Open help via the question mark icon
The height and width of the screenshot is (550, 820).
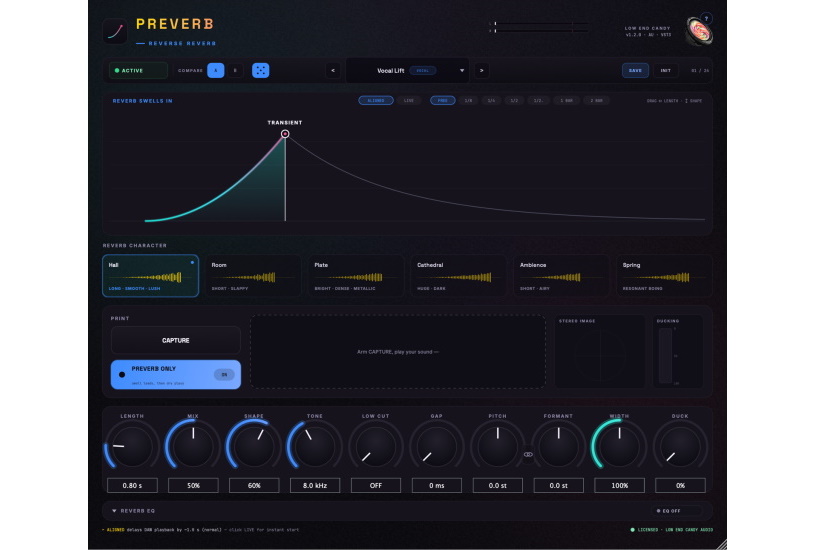click(706, 19)
